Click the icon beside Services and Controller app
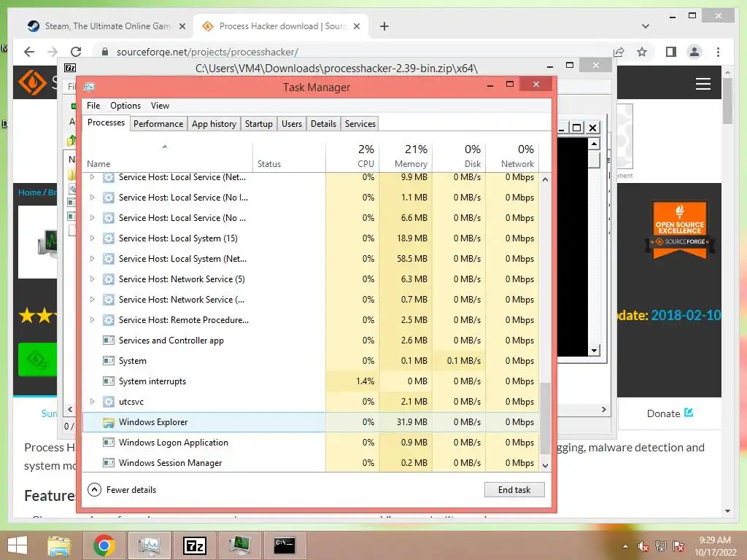This screenshot has height=560, width=747. pos(109,341)
